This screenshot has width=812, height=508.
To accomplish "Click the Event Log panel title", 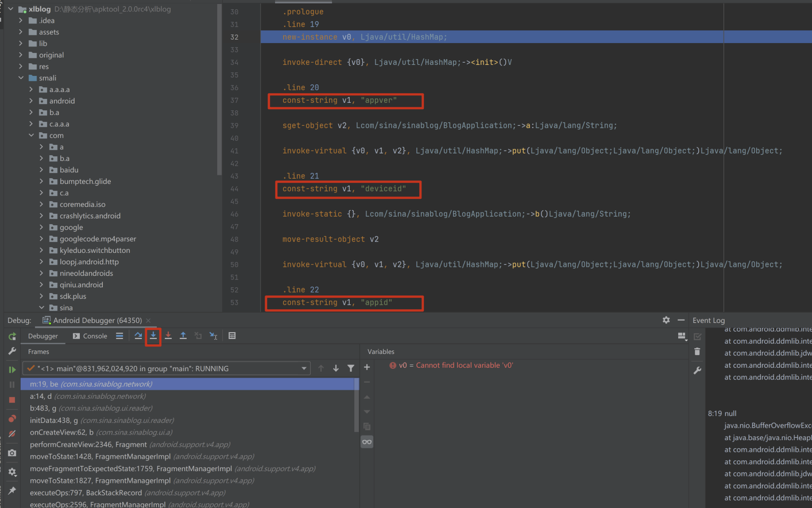I will click(x=709, y=321).
